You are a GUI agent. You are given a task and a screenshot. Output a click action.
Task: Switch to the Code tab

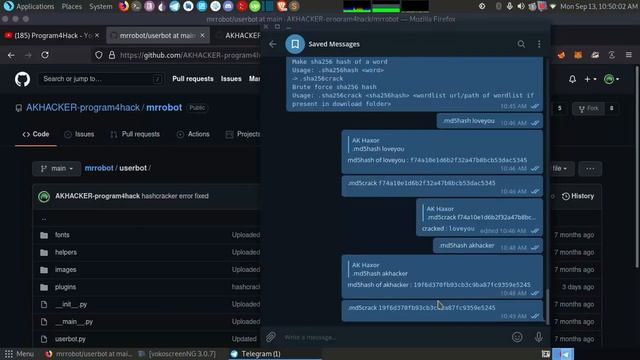coord(36,134)
